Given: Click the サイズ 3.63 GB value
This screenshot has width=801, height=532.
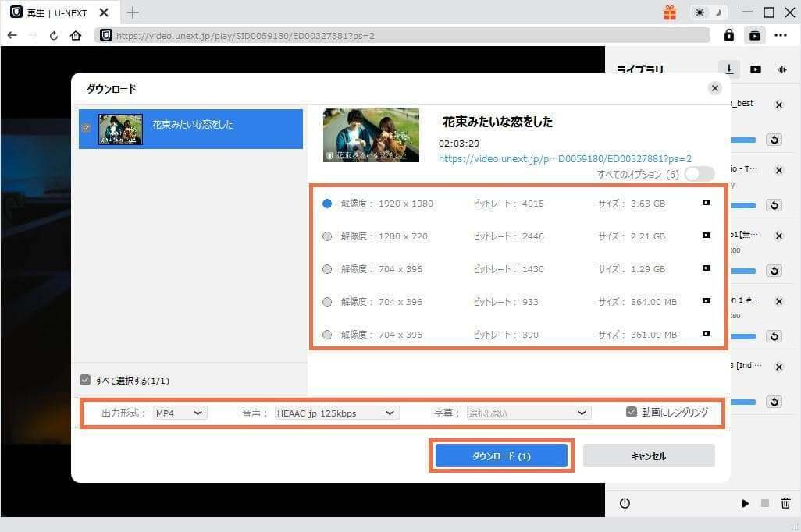Looking at the screenshot, I should tap(648, 203).
